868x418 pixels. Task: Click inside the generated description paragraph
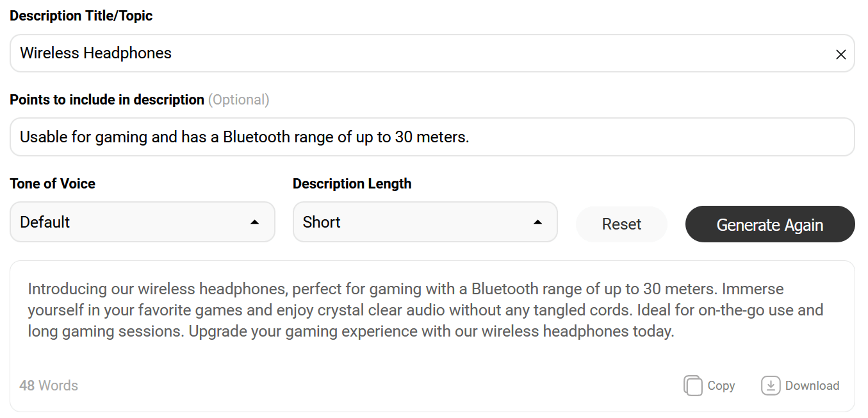point(425,310)
